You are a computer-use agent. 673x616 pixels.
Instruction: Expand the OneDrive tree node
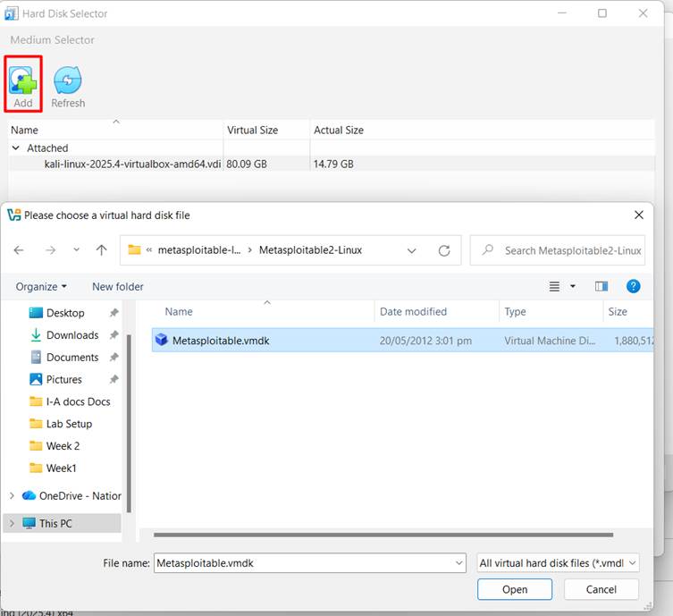[12, 495]
